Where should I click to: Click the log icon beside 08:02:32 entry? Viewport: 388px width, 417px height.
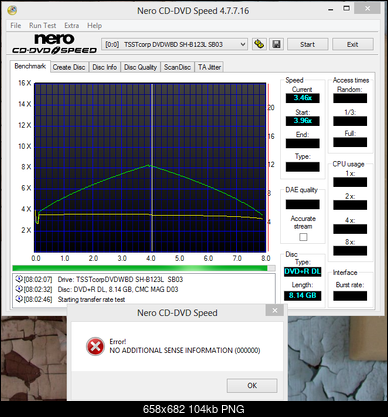tap(19, 289)
